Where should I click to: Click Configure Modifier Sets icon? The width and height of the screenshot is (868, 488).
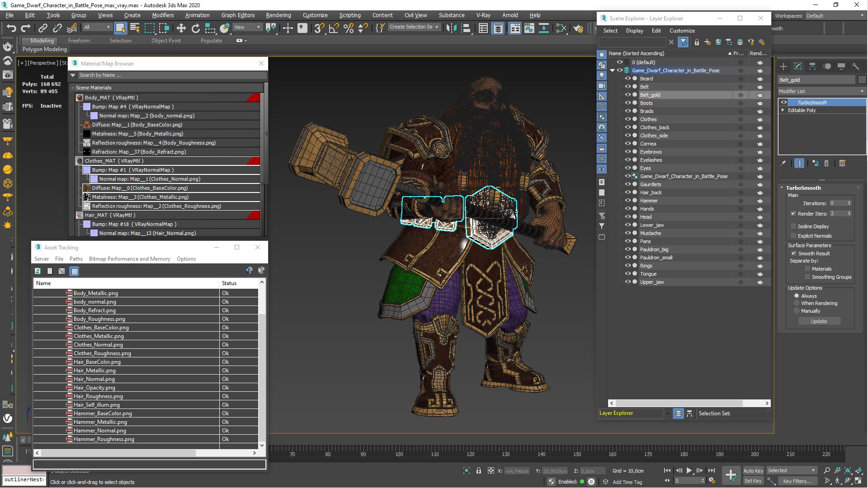(x=842, y=164)
